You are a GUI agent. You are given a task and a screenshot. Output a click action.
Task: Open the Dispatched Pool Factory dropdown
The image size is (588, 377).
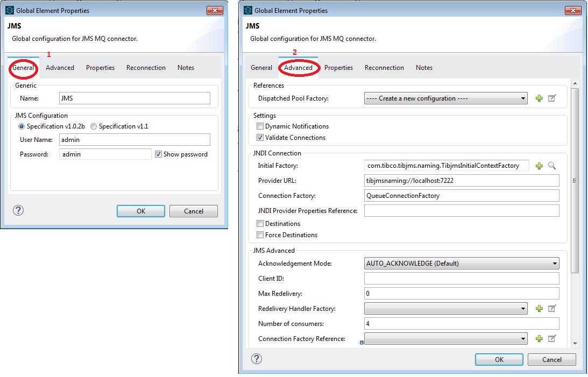click(522, 98)
